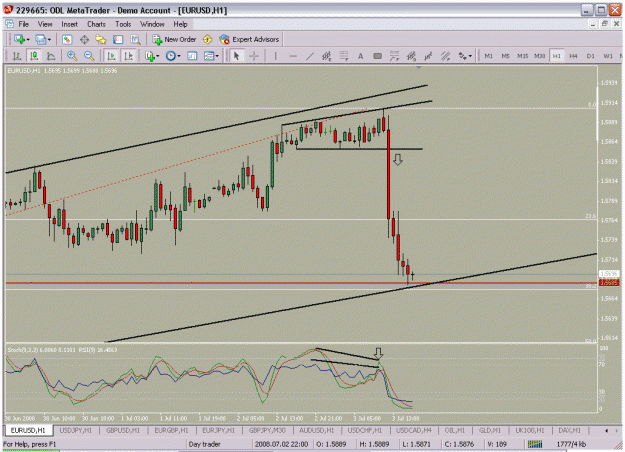Switch timeframe to W1
Screen dimensions: 625x452
point(608,56)
